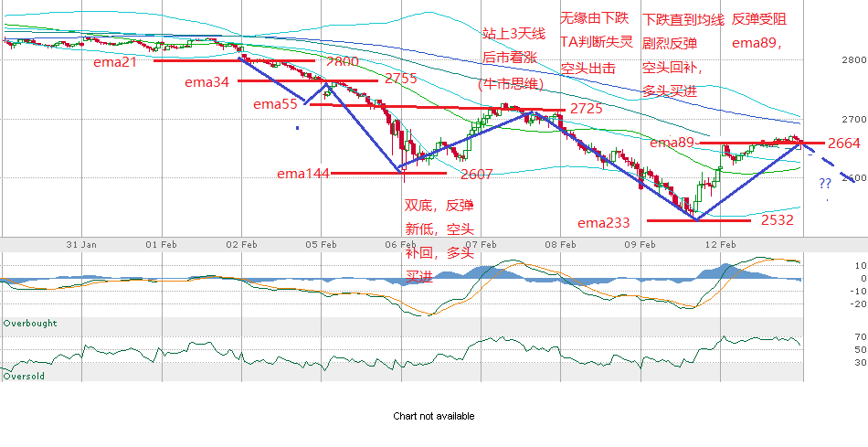Click the ema144 support label
This screenshot has height=447, width=868.
tap(302, 173)
